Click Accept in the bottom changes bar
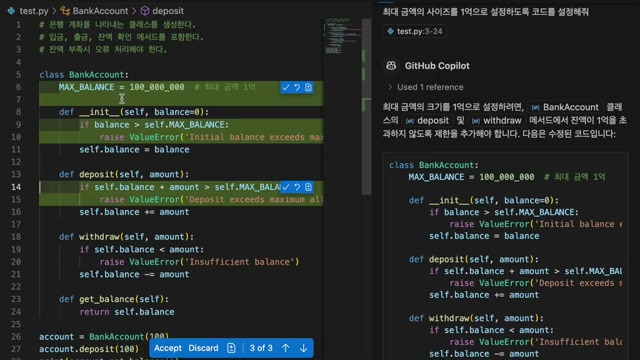The image size is (640, 360). (167, 348)
